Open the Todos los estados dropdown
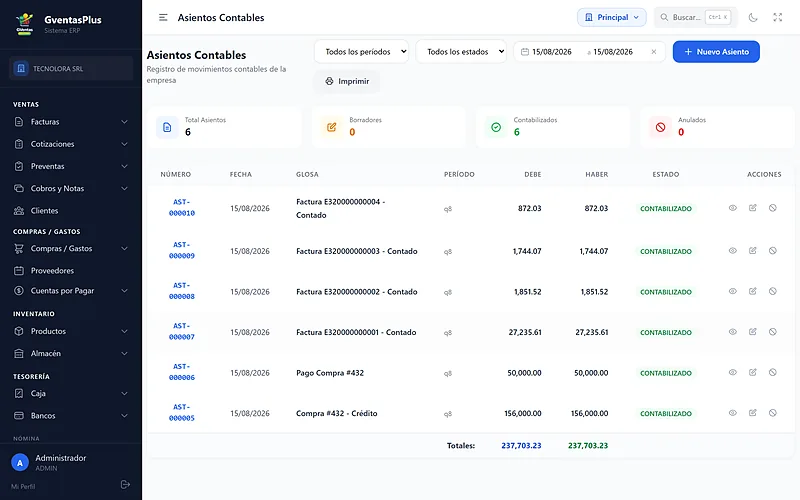The height and width of the screenshot is (500, 800). point(461,52)
